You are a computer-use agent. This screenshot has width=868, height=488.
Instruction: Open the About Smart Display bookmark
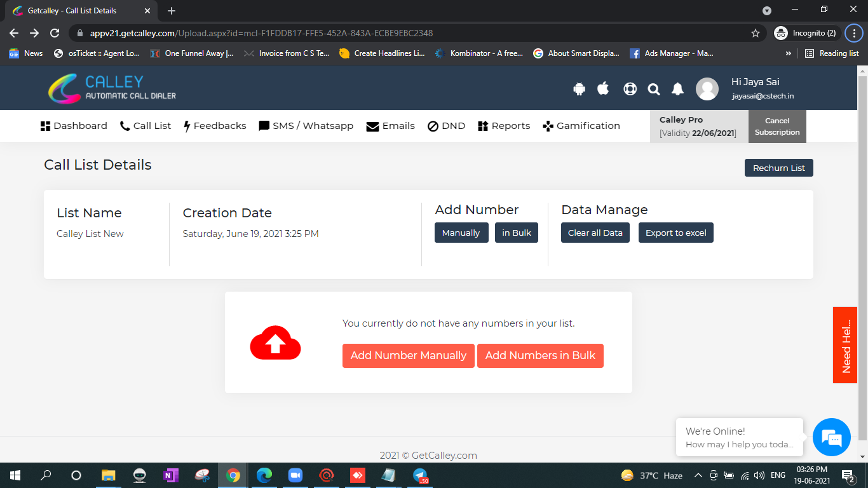click(x=577, y=53)
